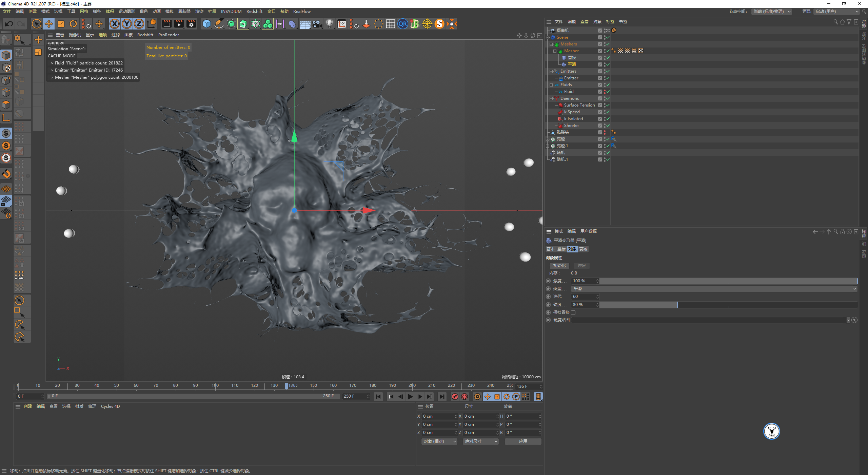Click the current frame field showing 136 F
Image resolution: width=868 pixels, height=475 pixels.
(528, 386)
